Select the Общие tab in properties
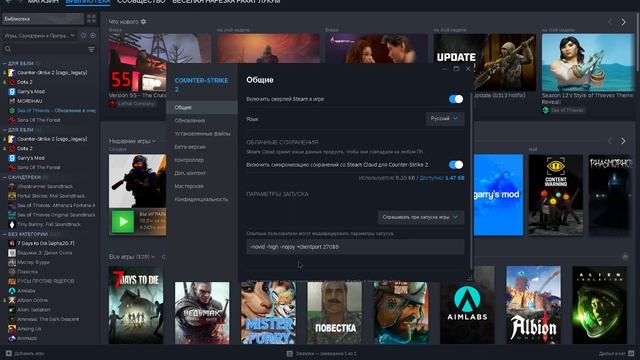 coord(202,107)
